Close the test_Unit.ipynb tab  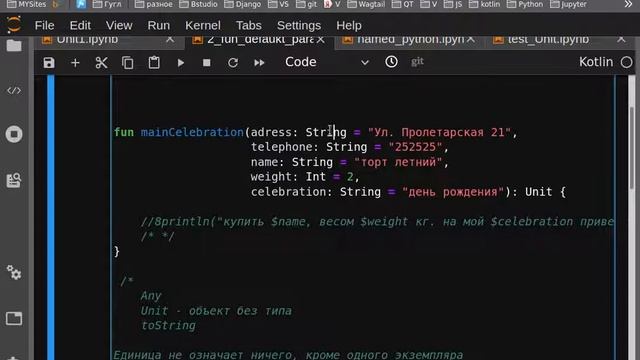pos(621,40)
